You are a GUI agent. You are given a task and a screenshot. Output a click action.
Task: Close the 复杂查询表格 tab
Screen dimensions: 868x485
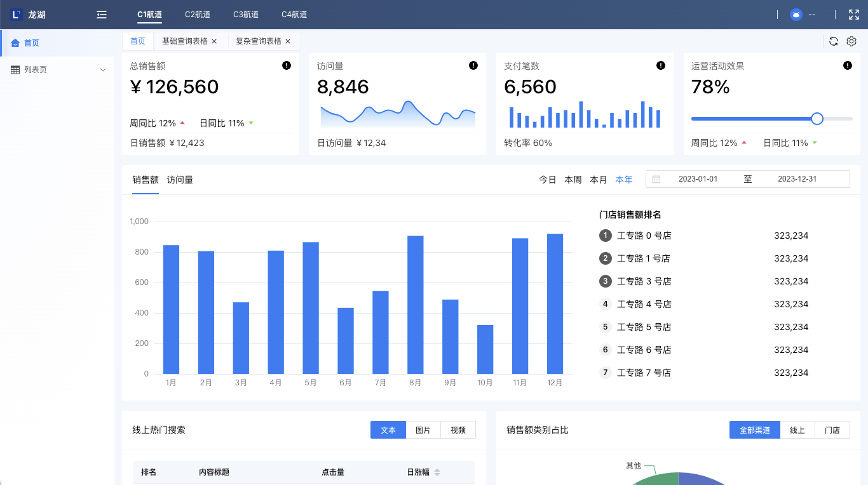coord(288,41)
